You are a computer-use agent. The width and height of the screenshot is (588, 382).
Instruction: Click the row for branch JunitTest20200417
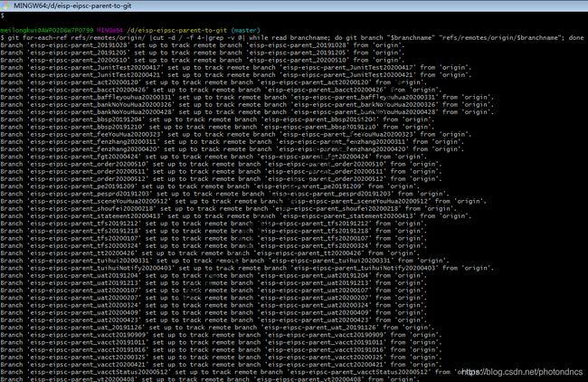pyautogui.click(x=236, y=68)
